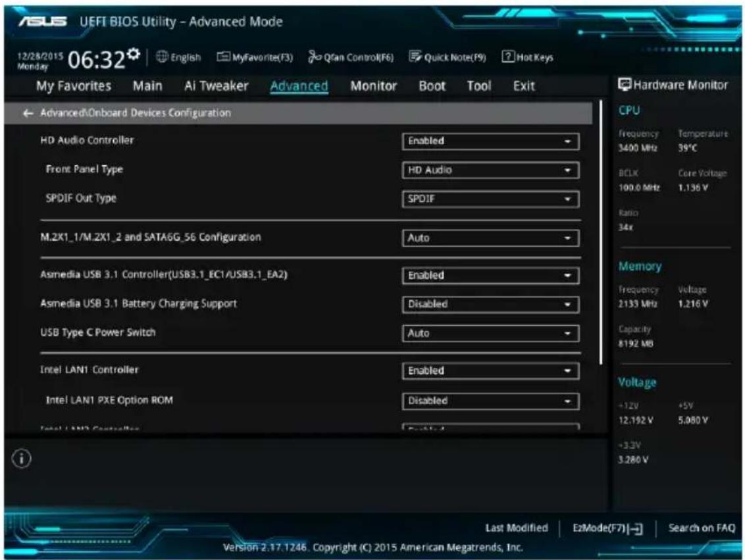Click the English language button
This screenshot has width=745, height=560.
[178, 57]
